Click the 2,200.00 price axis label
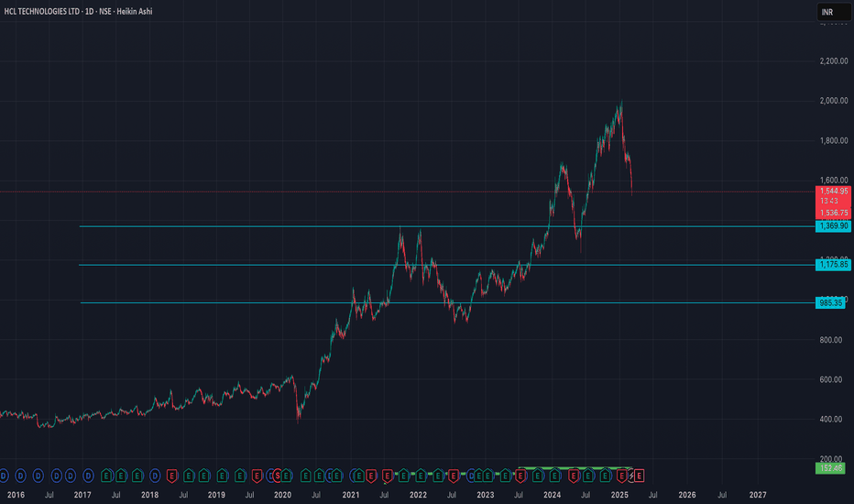The width and height of the screenshot is (854, 504). click(x=833, y=61)
